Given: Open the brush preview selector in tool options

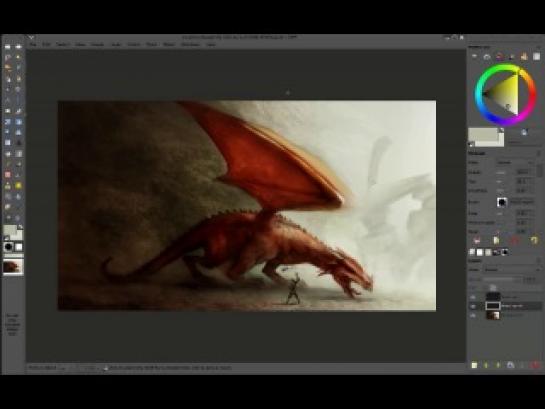Looking at the screenshot, I should [502, 202].
